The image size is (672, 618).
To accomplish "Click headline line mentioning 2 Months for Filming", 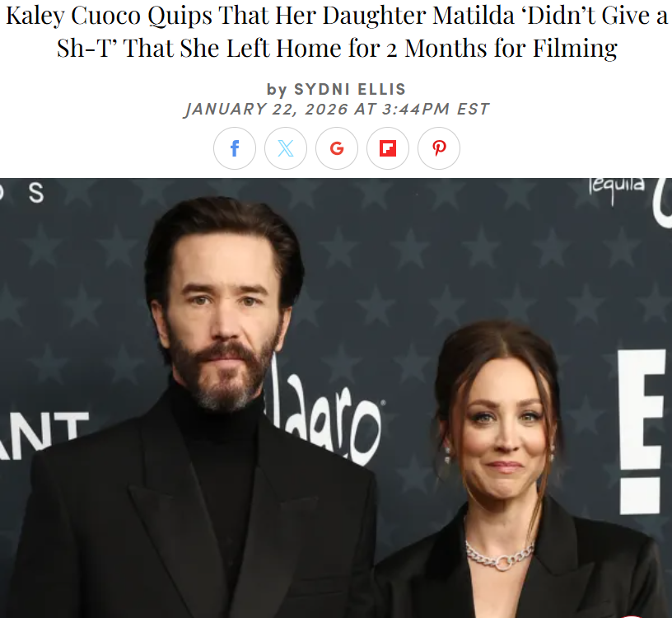I will click(337, 48).
